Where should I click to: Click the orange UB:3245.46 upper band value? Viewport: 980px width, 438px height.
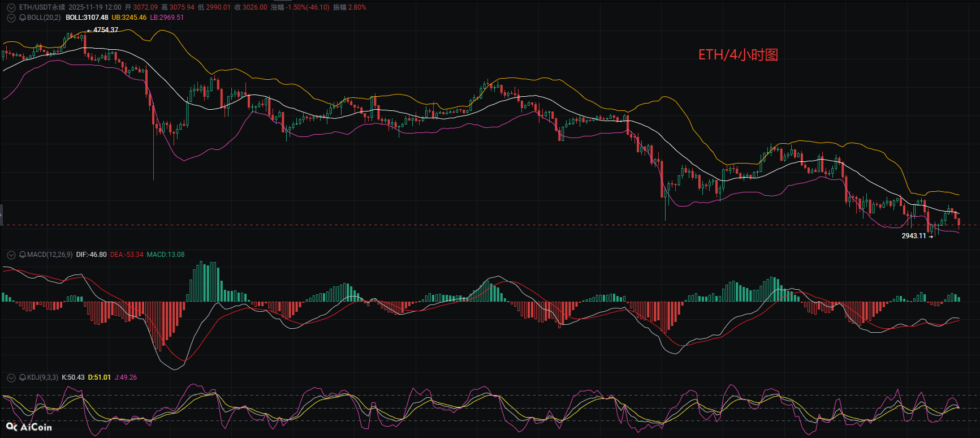129,18
